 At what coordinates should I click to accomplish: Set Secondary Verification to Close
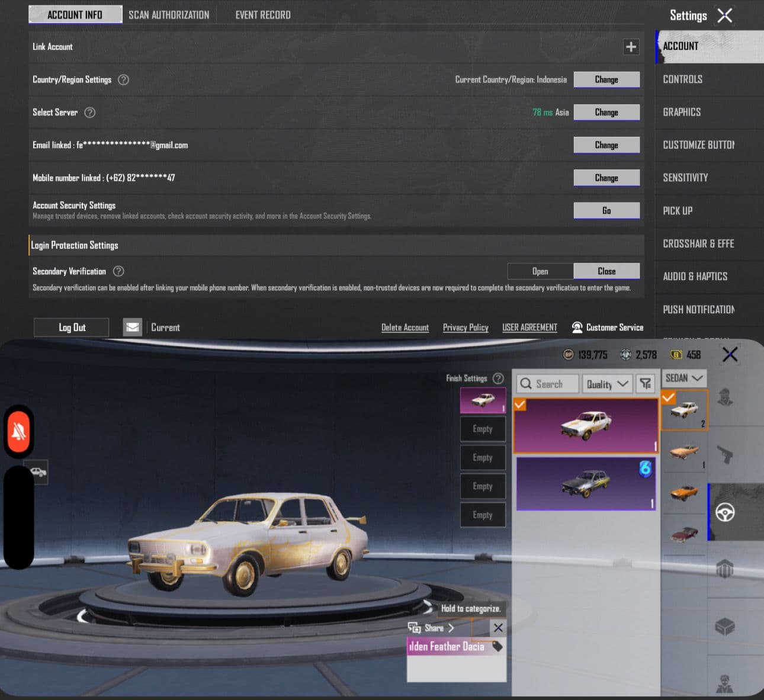pos(606,271)
